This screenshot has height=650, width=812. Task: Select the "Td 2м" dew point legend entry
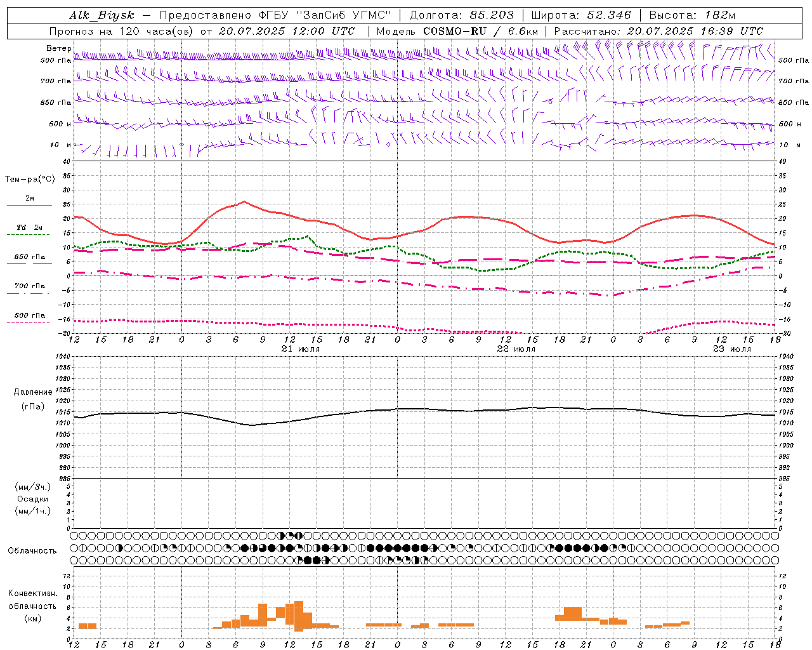tap(30, 227)
